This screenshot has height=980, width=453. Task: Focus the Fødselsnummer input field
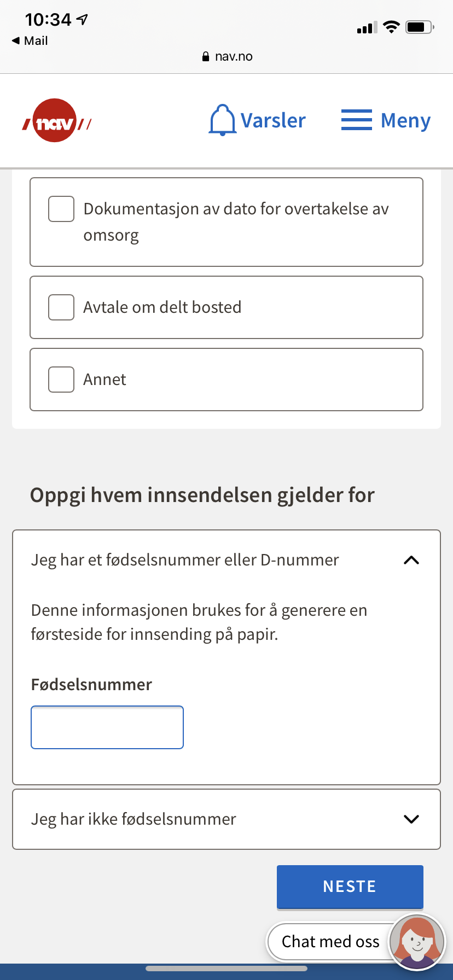[107, 727]
